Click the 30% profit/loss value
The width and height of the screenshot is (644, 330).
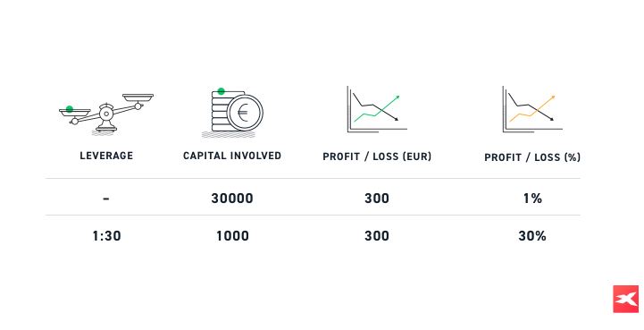coord(532,236)
